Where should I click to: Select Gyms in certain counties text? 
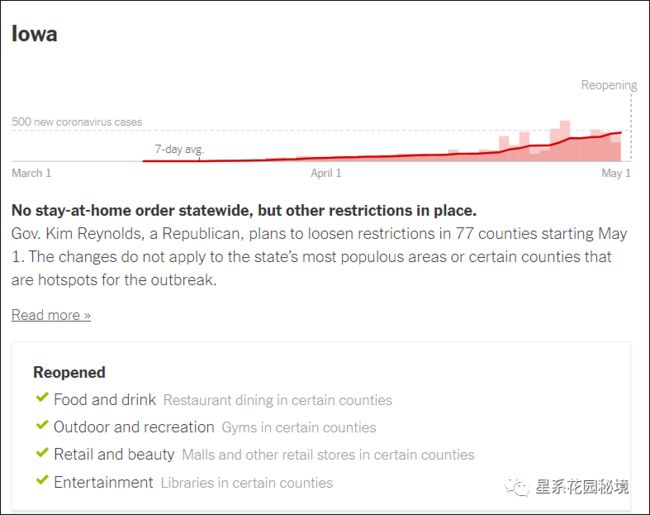[299, 427]
